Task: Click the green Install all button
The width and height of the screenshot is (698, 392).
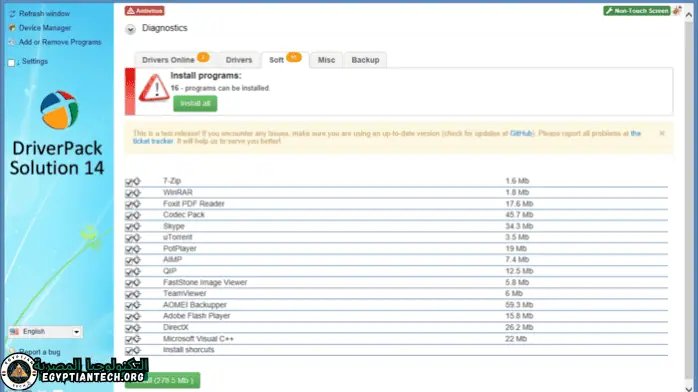Action: coord(195,103)
